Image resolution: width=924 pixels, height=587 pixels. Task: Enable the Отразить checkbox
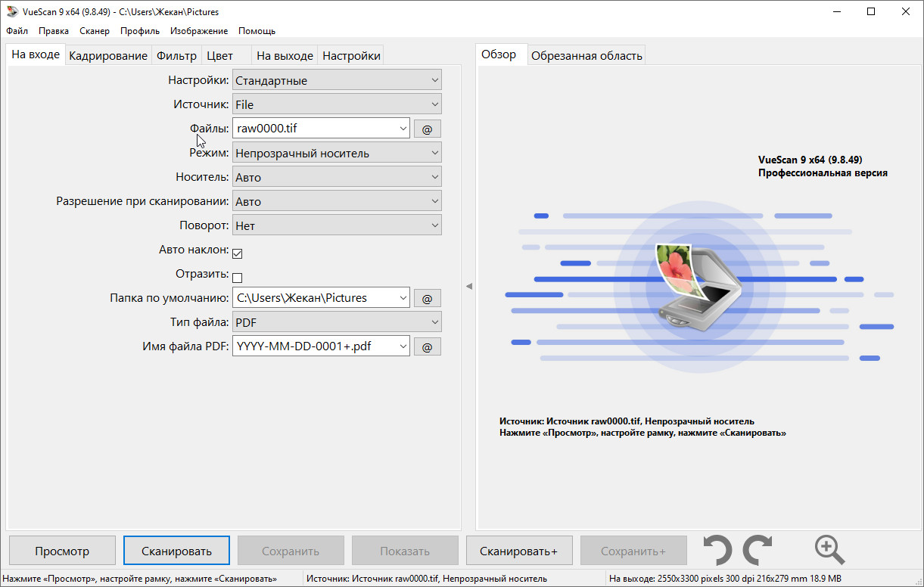point(237,278)
